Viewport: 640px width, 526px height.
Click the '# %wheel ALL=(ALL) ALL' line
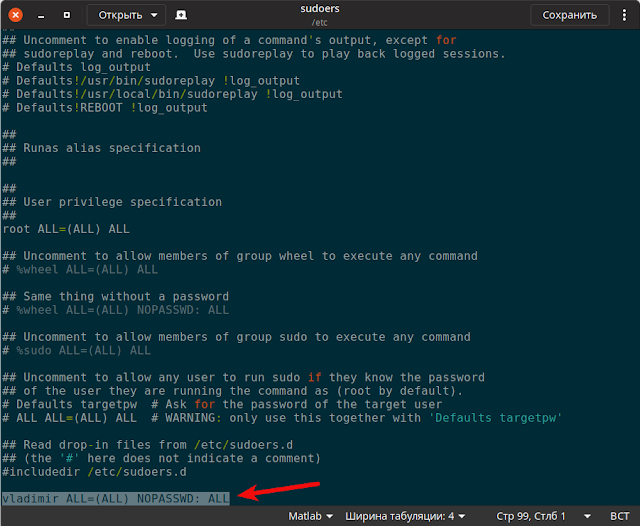tap(80, 269)
